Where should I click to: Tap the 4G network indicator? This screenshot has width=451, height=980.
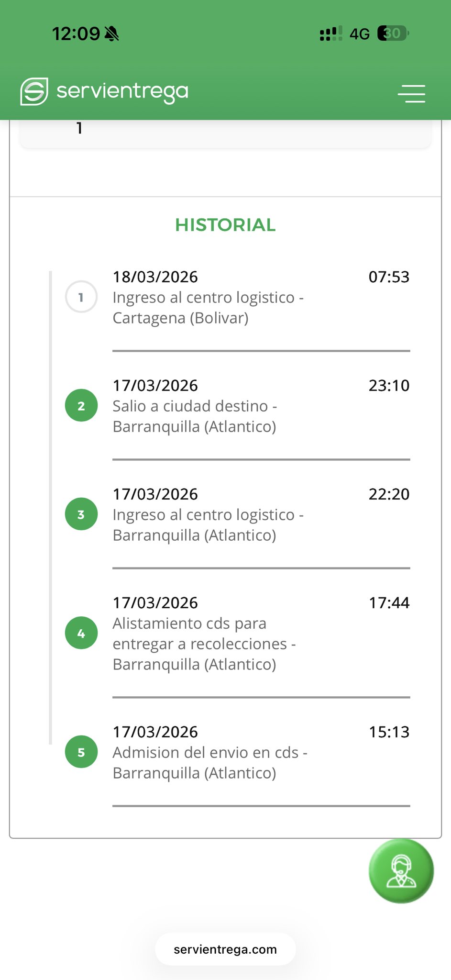pos(360,34)
